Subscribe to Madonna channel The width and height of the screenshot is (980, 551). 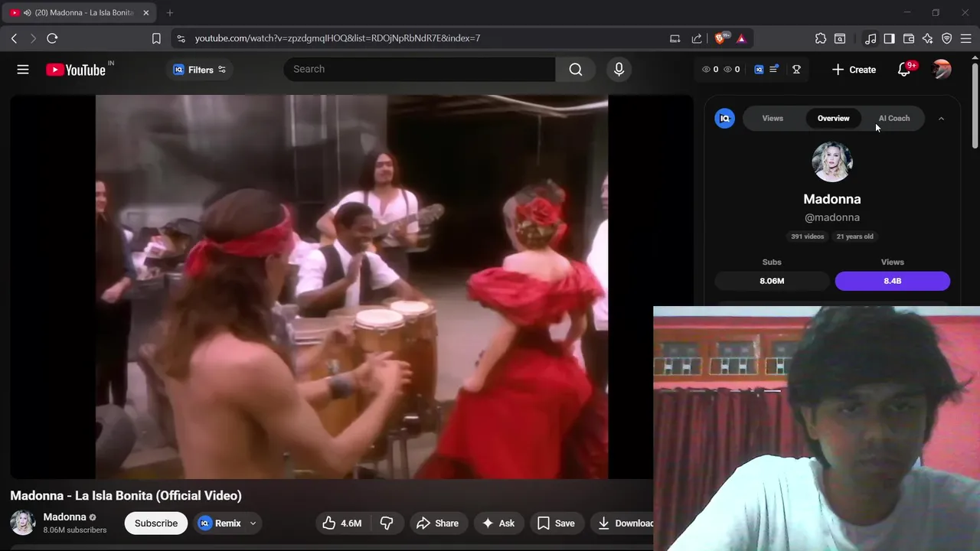156,523
